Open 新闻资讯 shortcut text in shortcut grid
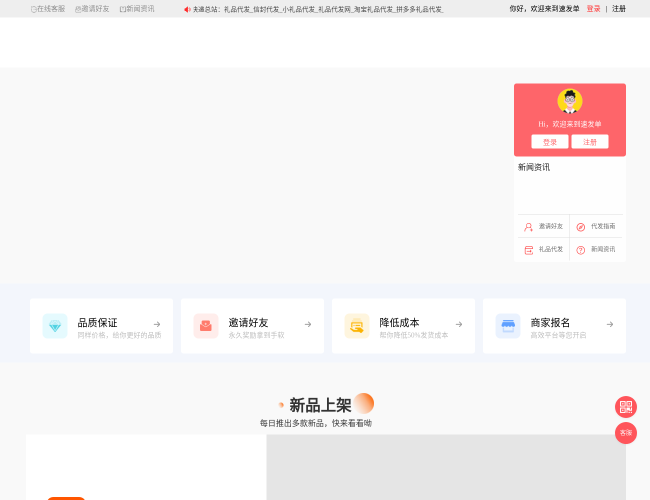The image size is (650, 500). [x=603, y=249]
